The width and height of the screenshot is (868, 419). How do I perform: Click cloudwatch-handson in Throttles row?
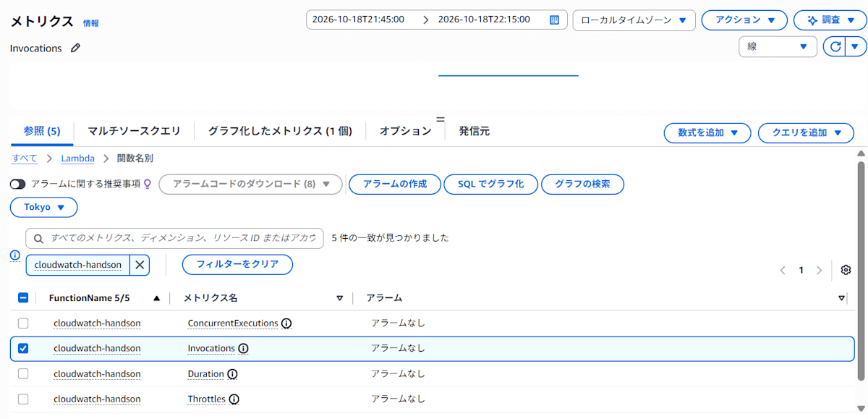point(97,399)
